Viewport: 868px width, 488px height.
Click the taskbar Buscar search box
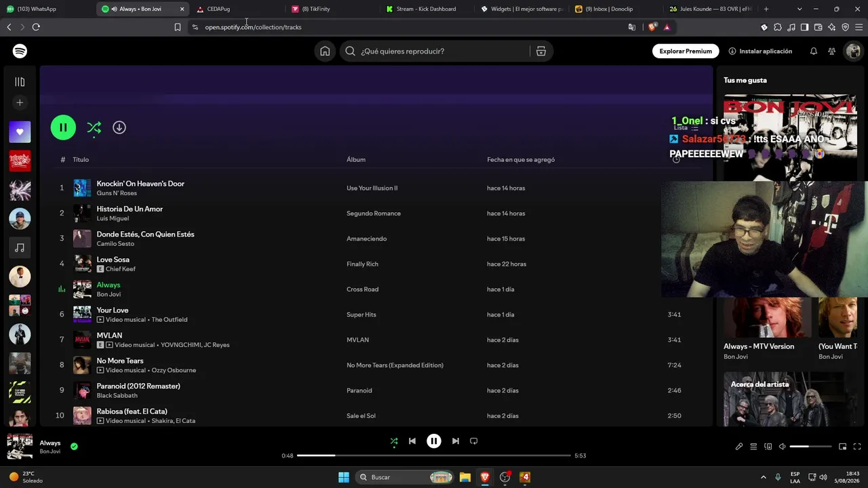pyautogui.click(x=404, y=477)
